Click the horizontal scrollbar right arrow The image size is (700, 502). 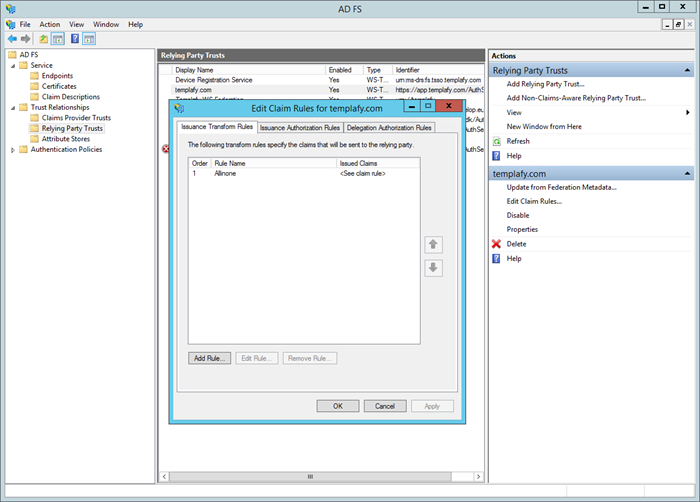coord(479,477)
